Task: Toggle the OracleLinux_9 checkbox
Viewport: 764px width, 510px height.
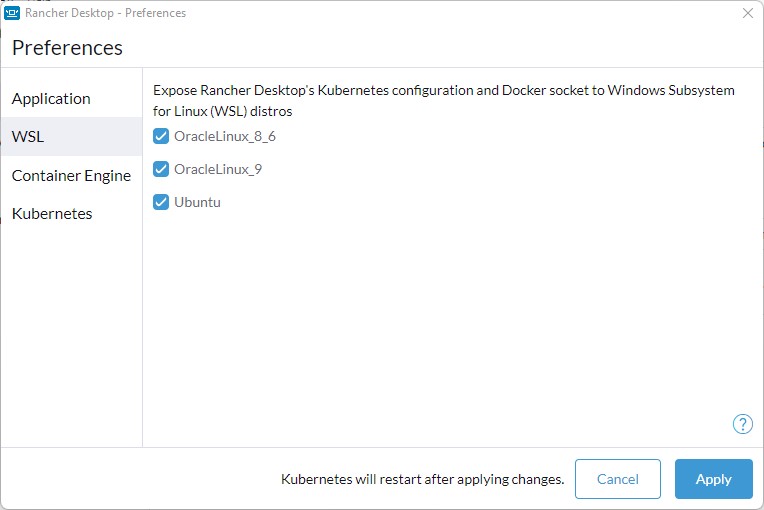Action: pyautogui.click(x=161, y=169)
